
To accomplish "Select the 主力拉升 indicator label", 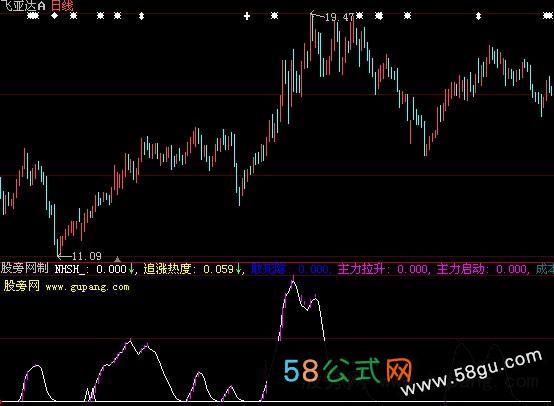I will tap(361, 269).
